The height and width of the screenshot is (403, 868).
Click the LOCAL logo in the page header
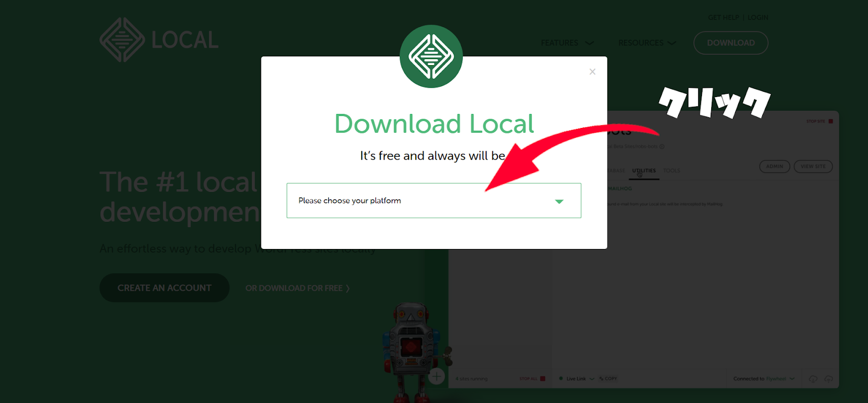[159, 40]
